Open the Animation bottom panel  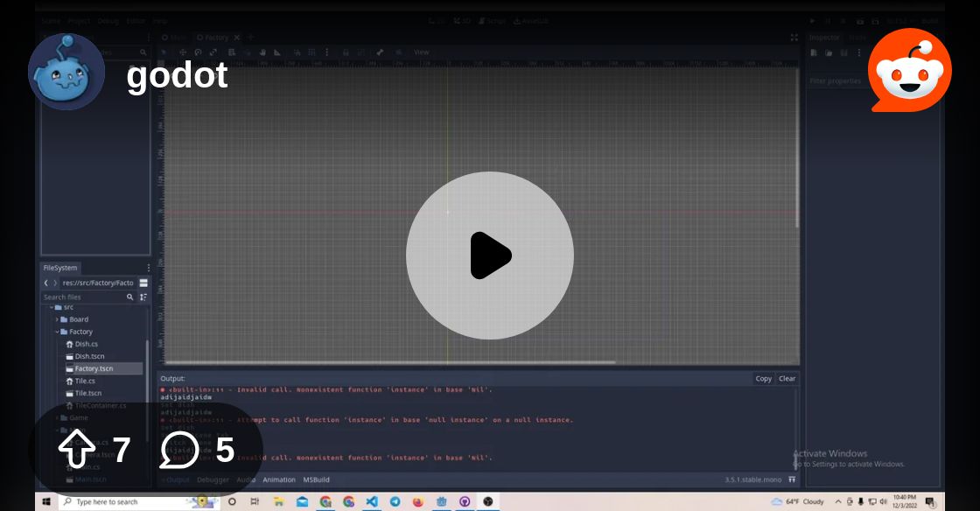coord(279,479)
